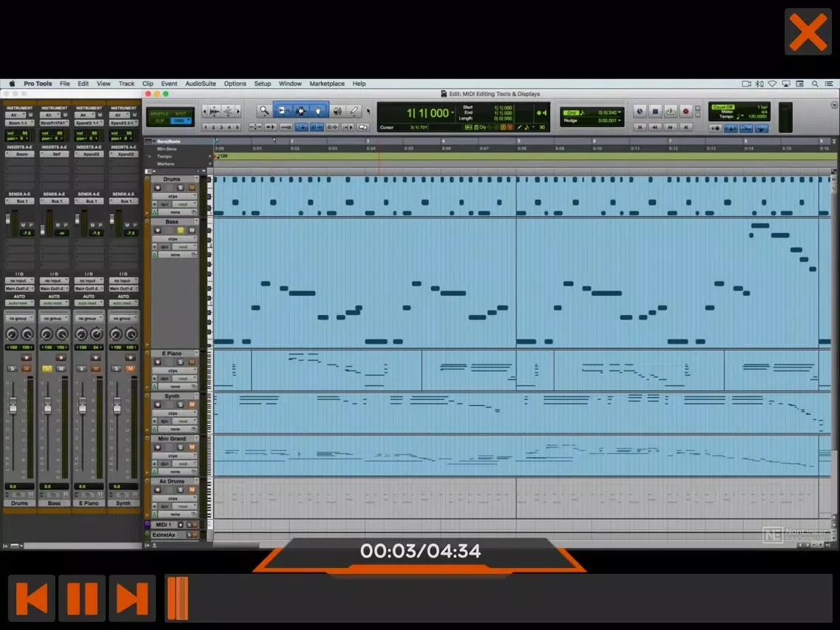840x630 pixels.
Task: Adjust the E Piano mixer volume fader
Action: click(x=82, y=407)
